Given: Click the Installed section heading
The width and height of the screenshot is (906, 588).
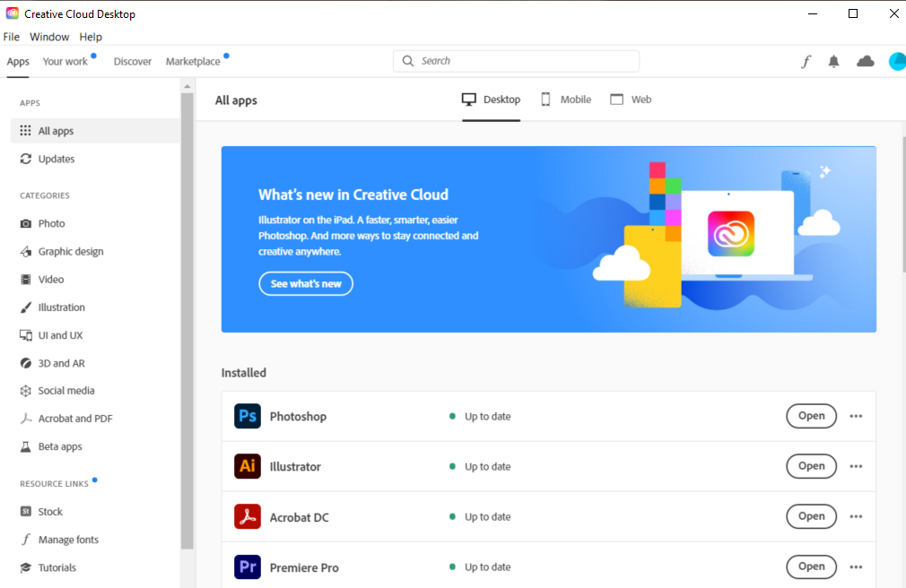Looking at the screenshot, I should 244,373.
